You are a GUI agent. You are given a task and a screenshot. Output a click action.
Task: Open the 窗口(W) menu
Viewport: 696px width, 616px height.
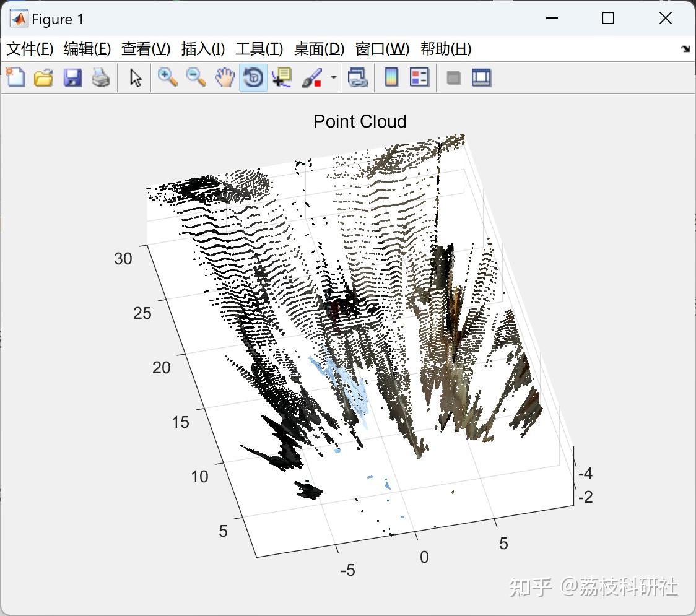point(382,49)
